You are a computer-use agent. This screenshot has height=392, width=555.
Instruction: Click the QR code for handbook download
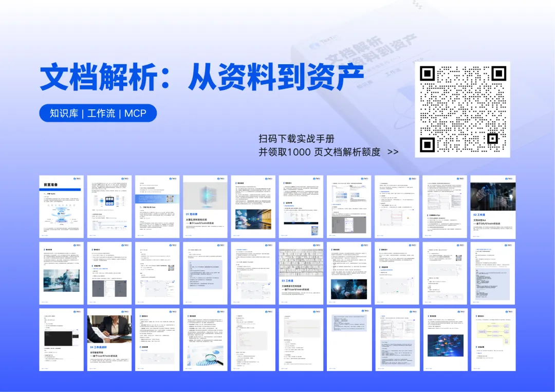click(x=462, y=109)
